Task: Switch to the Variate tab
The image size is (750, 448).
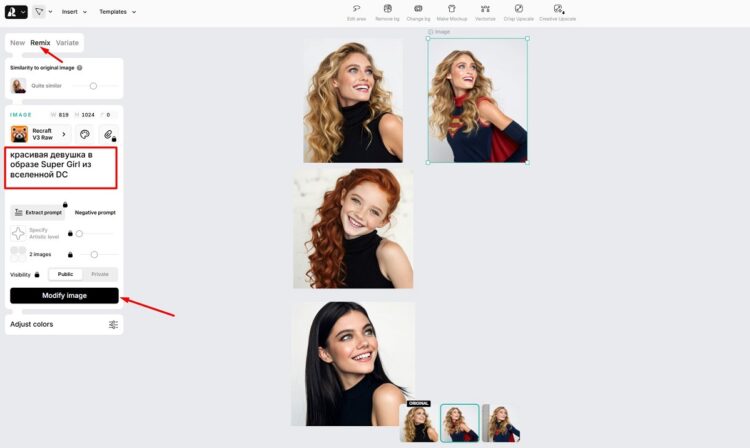Action: coord(67,43)
